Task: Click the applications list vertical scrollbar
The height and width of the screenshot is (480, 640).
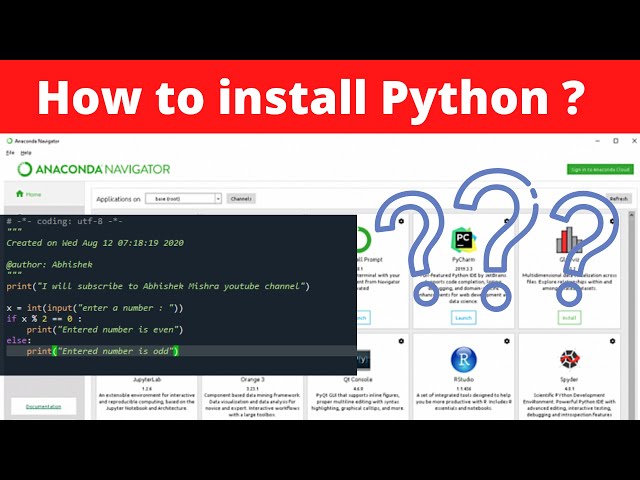Action: tap(631, 314)
